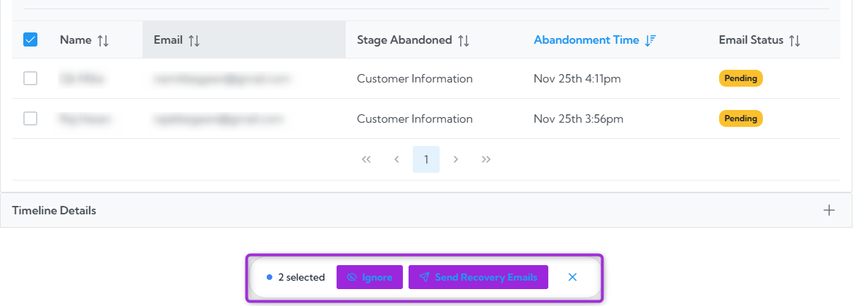Clear selection with the X icon
868x306 pixels.
572,277
